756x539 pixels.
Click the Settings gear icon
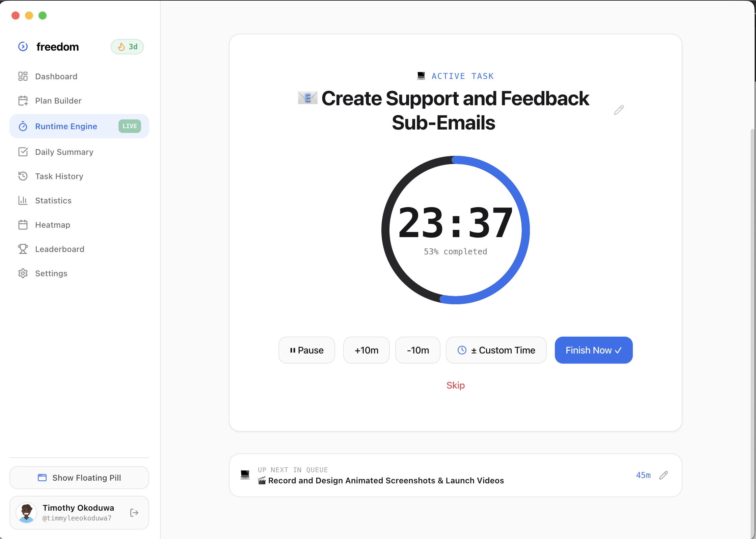click(x=23, y=273)
